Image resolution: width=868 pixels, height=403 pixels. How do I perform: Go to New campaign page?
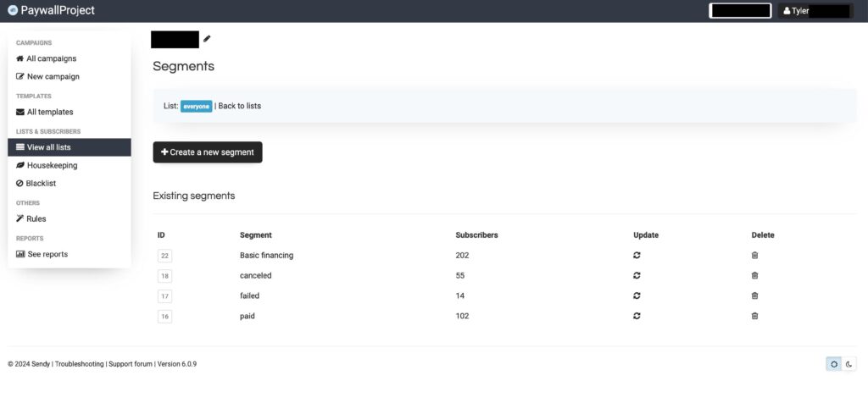pos(53,76)
